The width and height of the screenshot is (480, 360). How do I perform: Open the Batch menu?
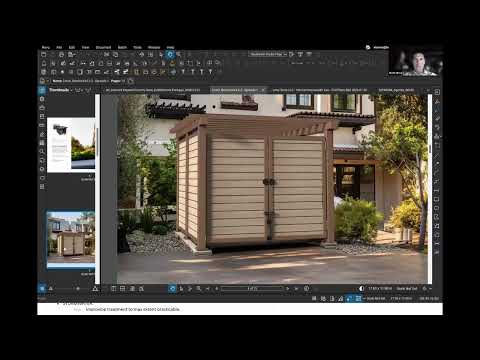click(x=122, y=47)
